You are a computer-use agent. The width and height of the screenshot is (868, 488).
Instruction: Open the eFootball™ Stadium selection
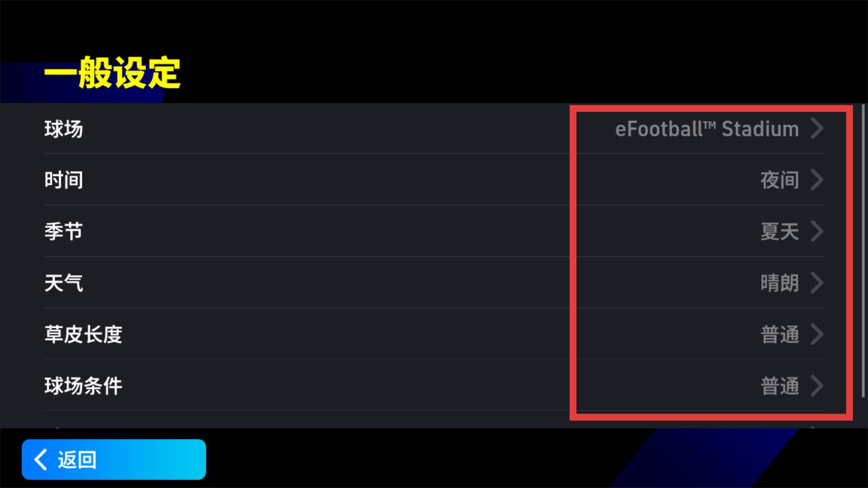(707, 129)
